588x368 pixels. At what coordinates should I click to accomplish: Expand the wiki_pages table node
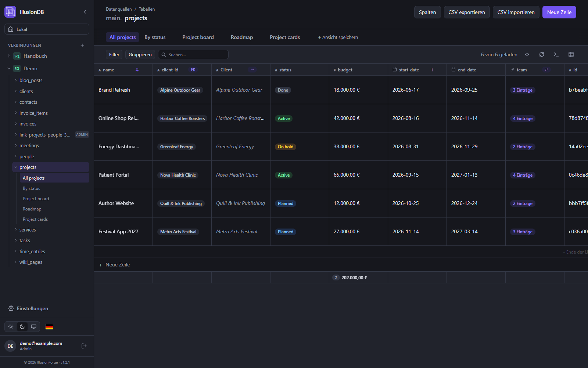16,262
